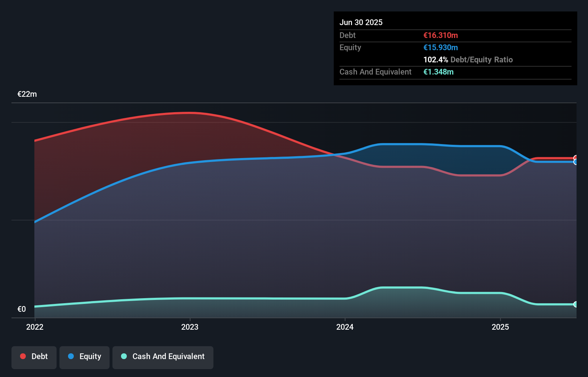Toggle the Equity series visibility
This screenshot has height=377, width=588.
pyautogui.click(x=84, y=357)
